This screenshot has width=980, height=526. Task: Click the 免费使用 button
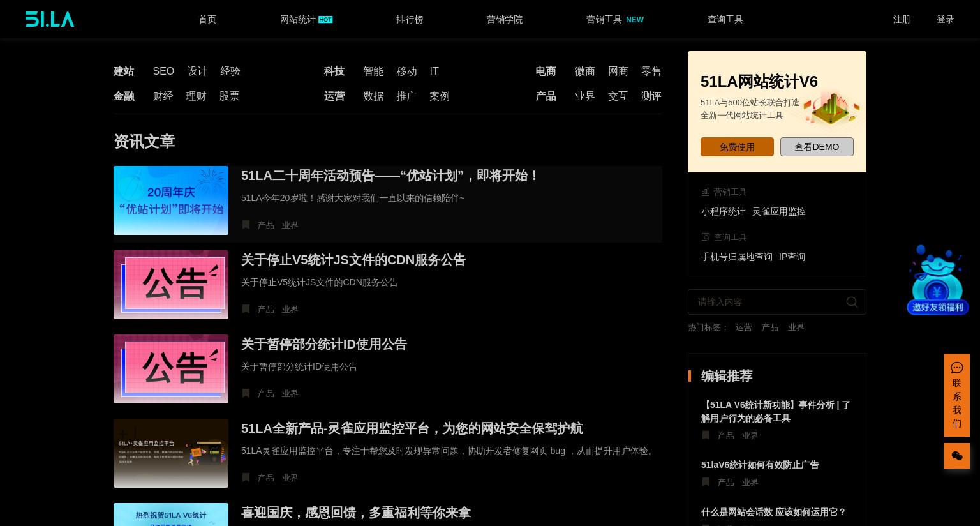(x=737, y=147)
